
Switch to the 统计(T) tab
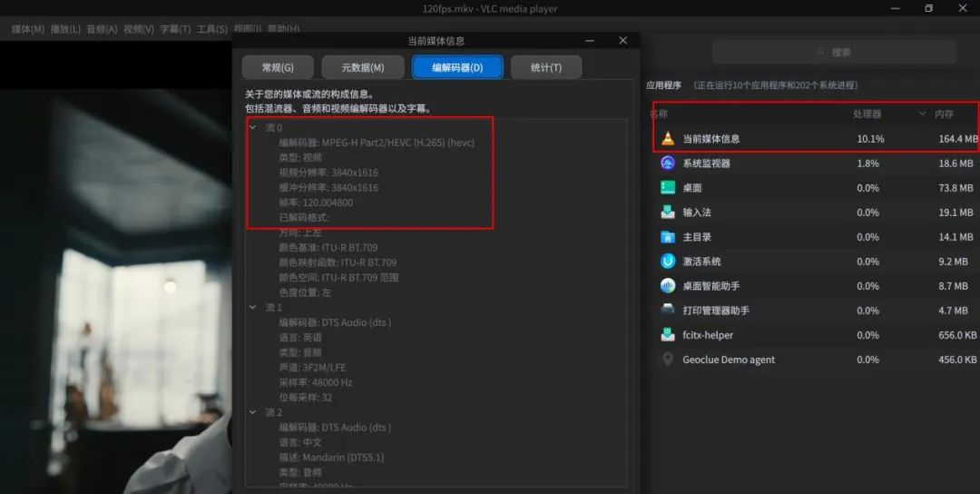point(546,67)
